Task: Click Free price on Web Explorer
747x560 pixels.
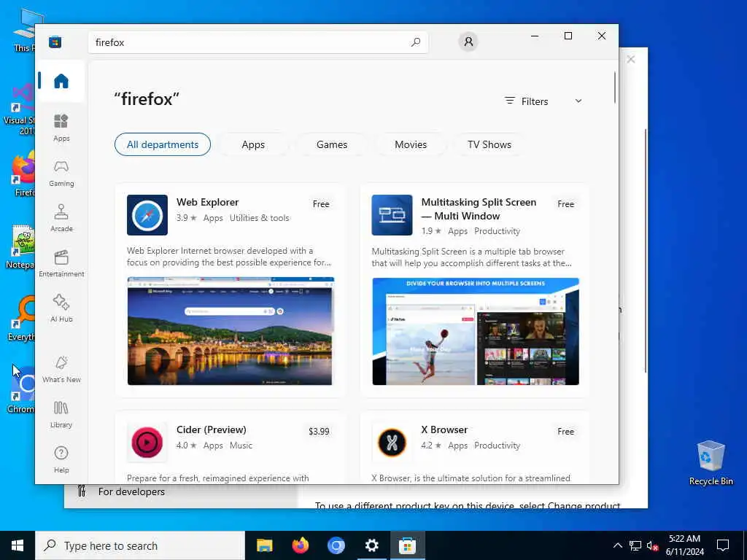Action: coord(321,204)
